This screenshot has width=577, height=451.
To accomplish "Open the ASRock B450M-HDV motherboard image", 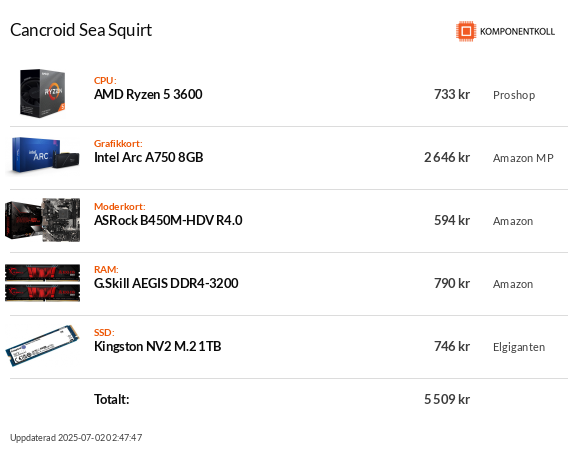I will (x=42, y=220).
